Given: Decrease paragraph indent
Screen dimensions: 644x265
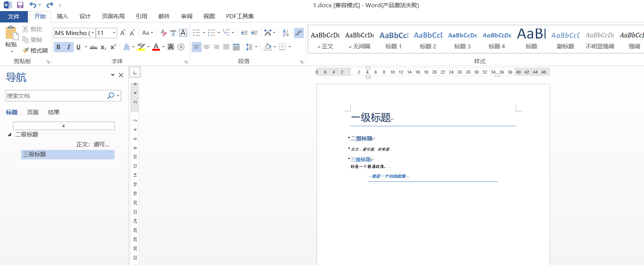Looking at the screenshot, I should click(244, 33).
